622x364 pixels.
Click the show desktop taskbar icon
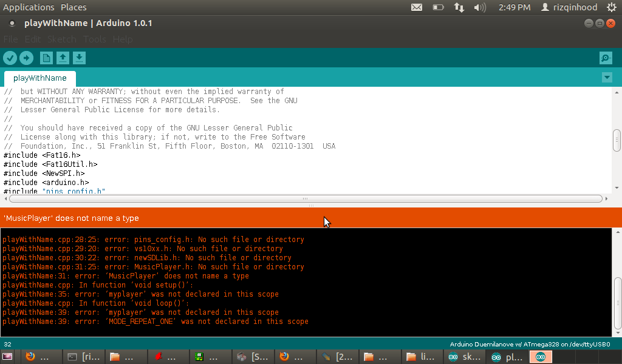(x=7, y=357)
